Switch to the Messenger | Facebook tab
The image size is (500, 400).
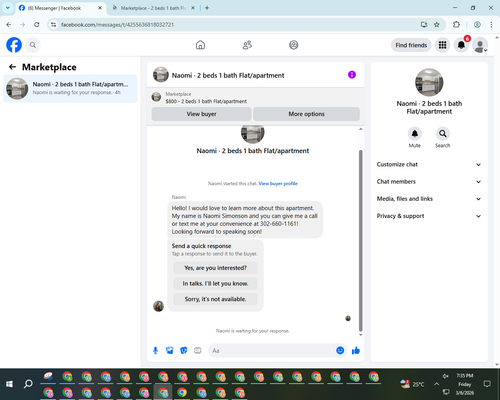coord(57,8)
